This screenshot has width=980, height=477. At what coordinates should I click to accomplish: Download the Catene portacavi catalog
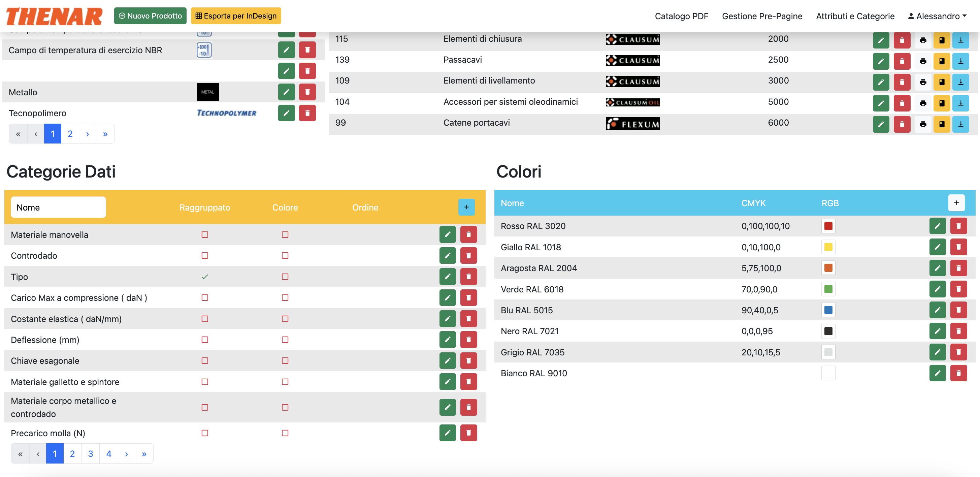pyautogui.click(x=960, y=124)
